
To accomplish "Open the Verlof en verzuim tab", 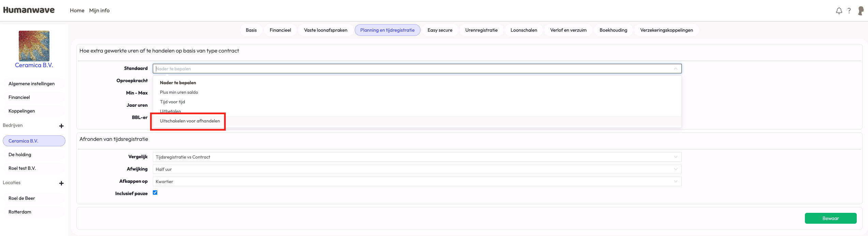I will (x=568, y=30).
